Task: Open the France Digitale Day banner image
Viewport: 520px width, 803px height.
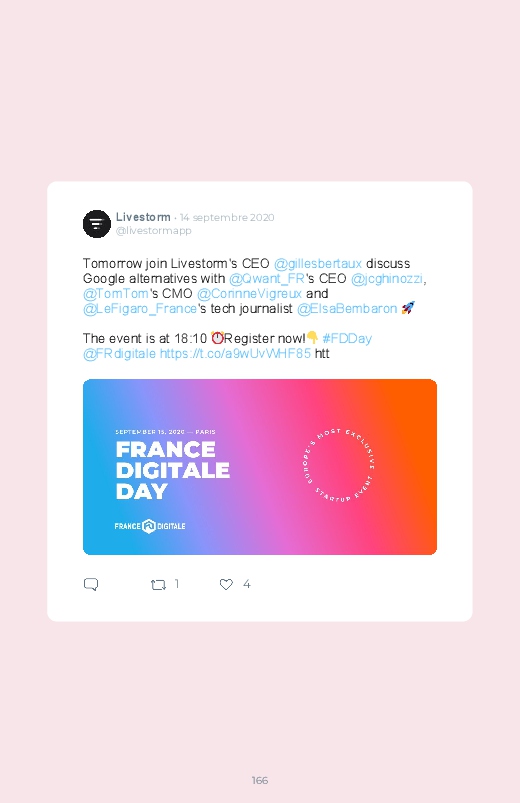Action: click(260, 467)
